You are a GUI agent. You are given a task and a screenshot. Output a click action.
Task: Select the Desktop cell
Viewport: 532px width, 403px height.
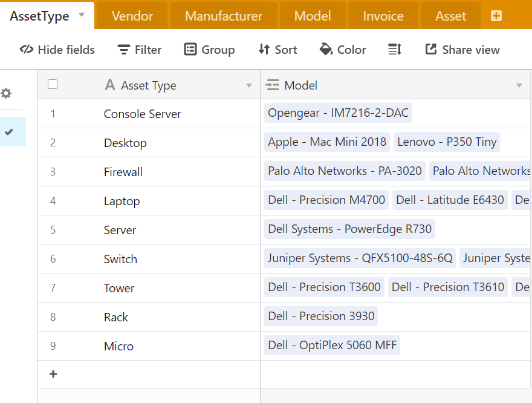pyautogui.click(x=149, y=143)
